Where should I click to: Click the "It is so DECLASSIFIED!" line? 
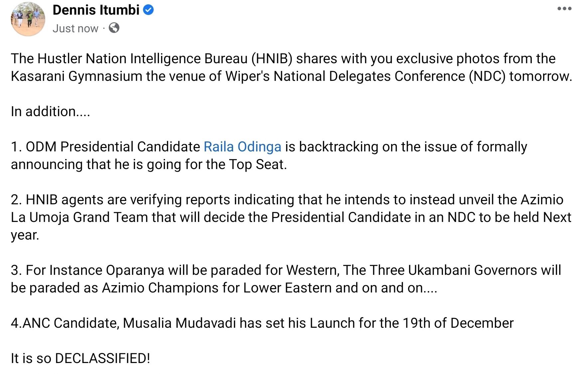[x=80, y=358]
